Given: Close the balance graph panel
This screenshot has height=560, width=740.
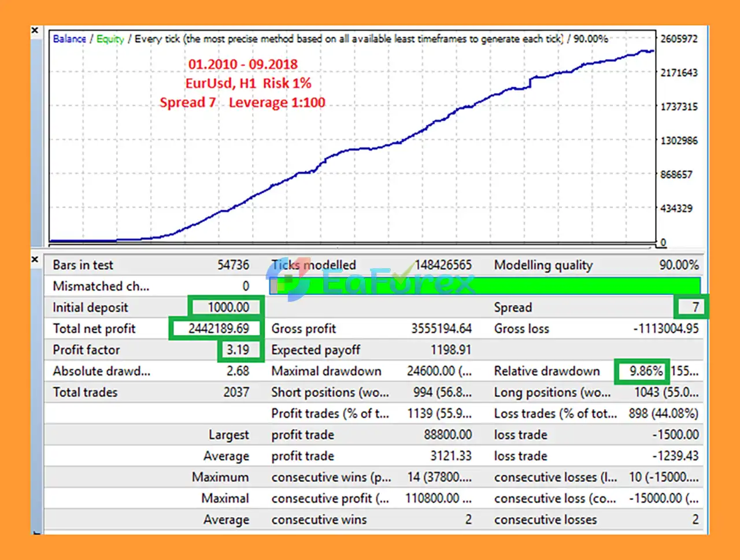Looking at the screenshot, I should tap(35, 30).
